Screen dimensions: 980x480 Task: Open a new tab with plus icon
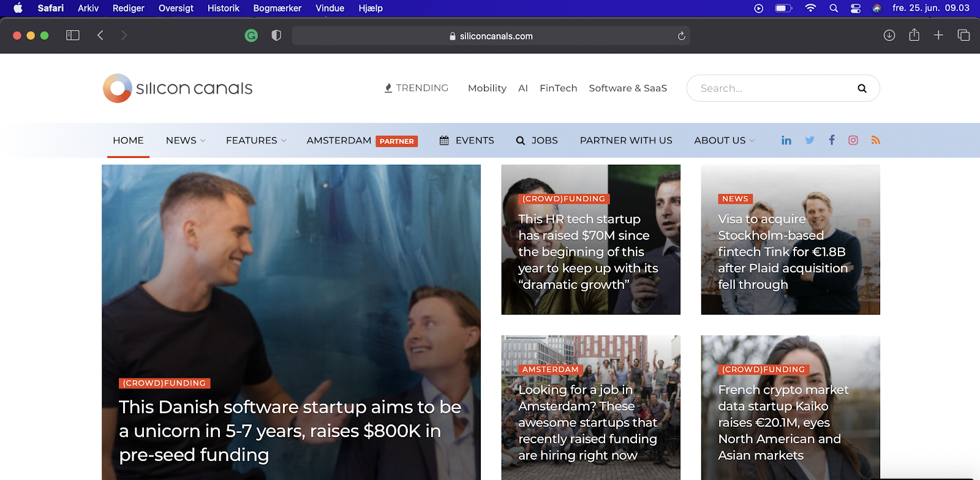tap(938, 36)
